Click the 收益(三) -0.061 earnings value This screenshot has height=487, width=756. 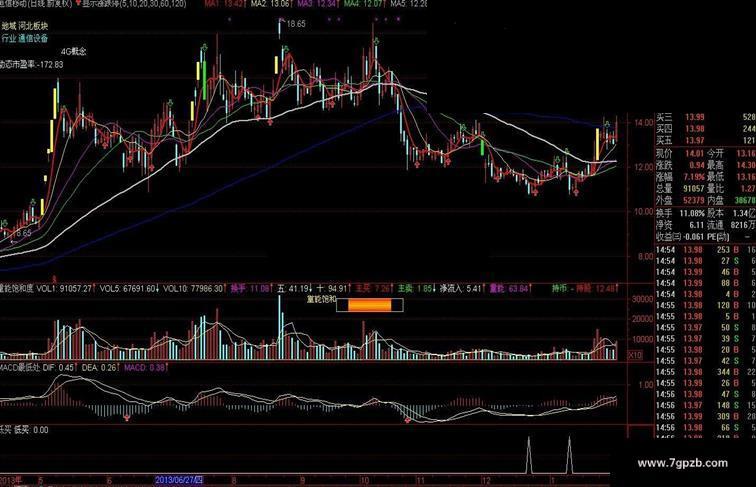(679, 237)
